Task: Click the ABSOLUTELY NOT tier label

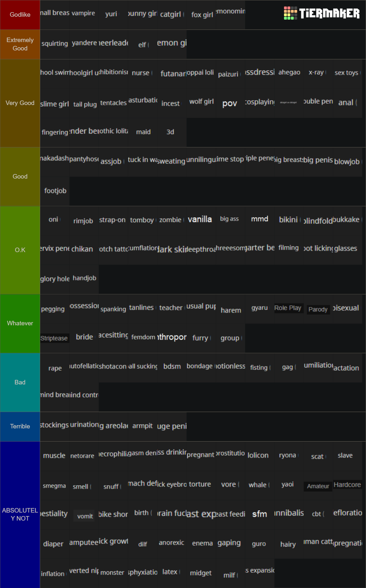Action: point(20,514)
